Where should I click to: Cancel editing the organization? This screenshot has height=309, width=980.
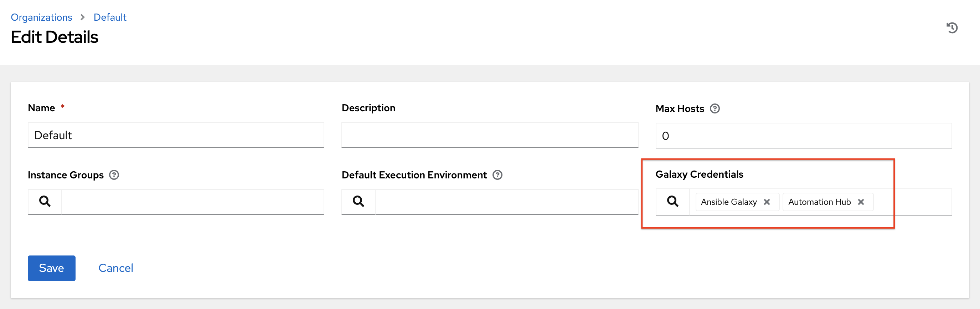(x=116, y=268)
